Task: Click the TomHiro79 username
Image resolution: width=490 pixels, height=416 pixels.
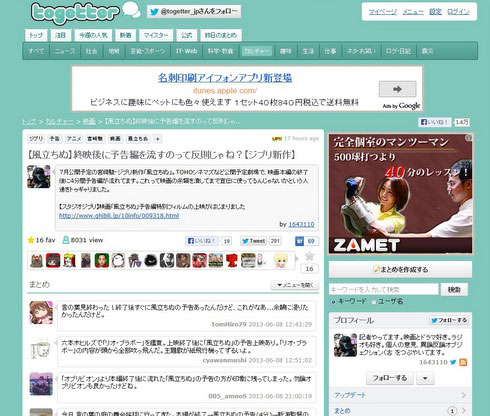Action: pyautogui.click(x=229, y=324)
